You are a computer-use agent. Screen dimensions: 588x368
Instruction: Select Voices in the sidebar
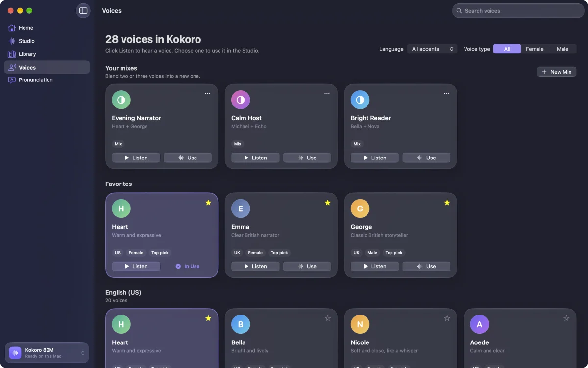47,67
